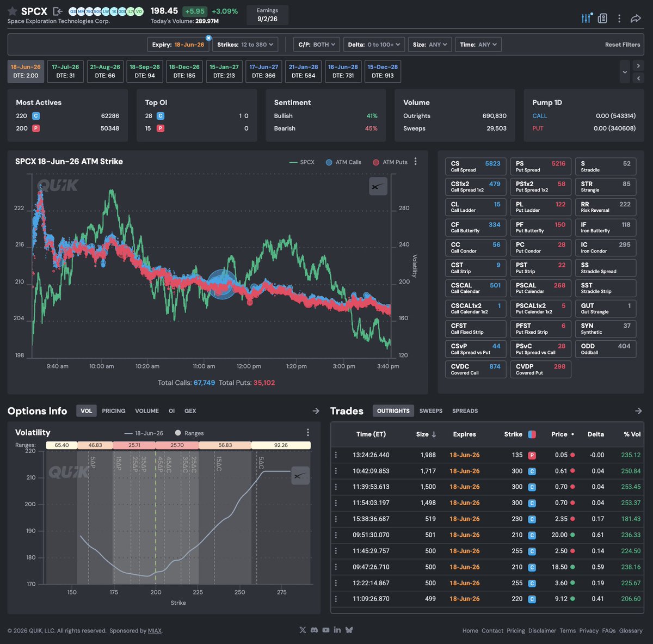Switch Options Info to GEX tab
The height and width of the screenshot is (644, 653).
[190, 411]
